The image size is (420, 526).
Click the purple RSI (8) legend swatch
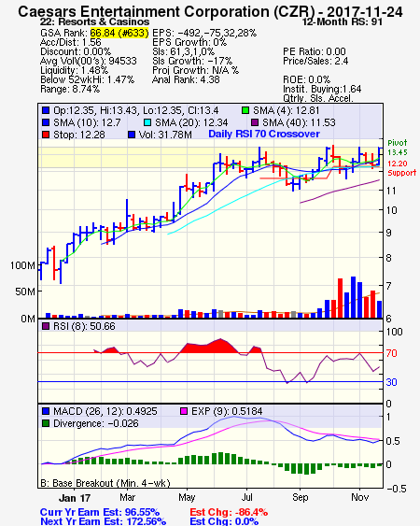point(46,326)
